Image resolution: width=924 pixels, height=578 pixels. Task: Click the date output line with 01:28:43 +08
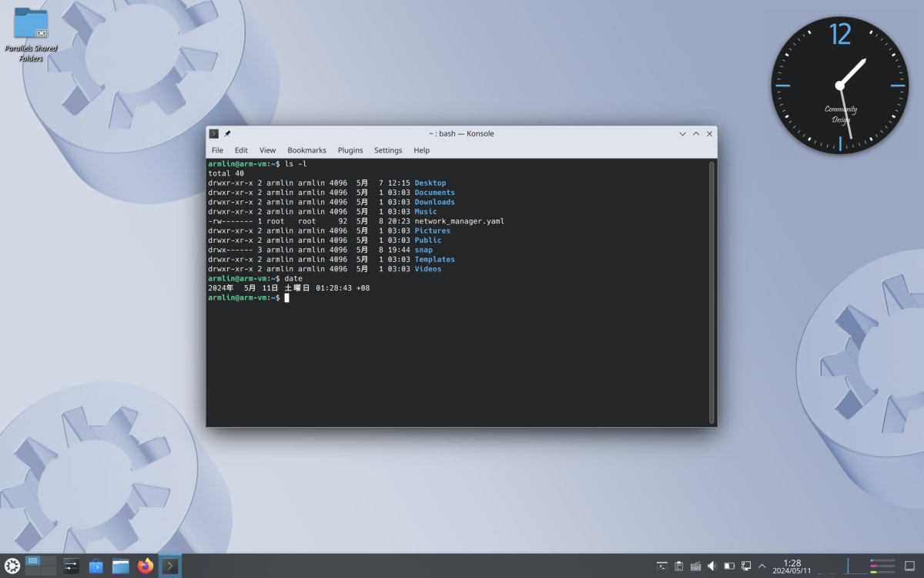coord(289,287)
